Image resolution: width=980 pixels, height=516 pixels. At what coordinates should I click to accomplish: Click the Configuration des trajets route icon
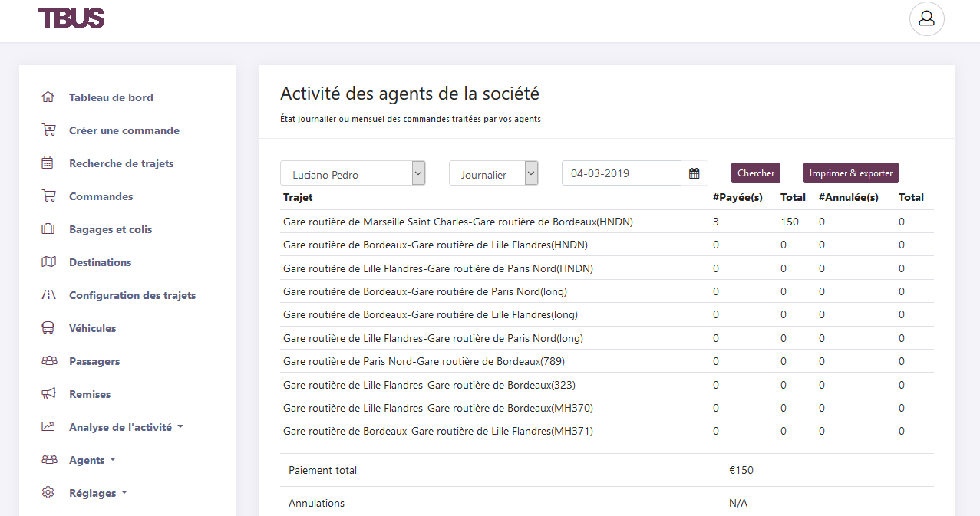48,294
